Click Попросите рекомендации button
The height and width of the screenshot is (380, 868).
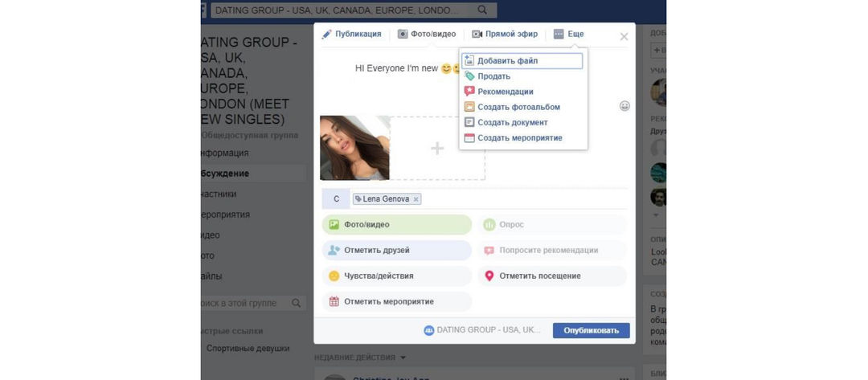click(552, 250)
